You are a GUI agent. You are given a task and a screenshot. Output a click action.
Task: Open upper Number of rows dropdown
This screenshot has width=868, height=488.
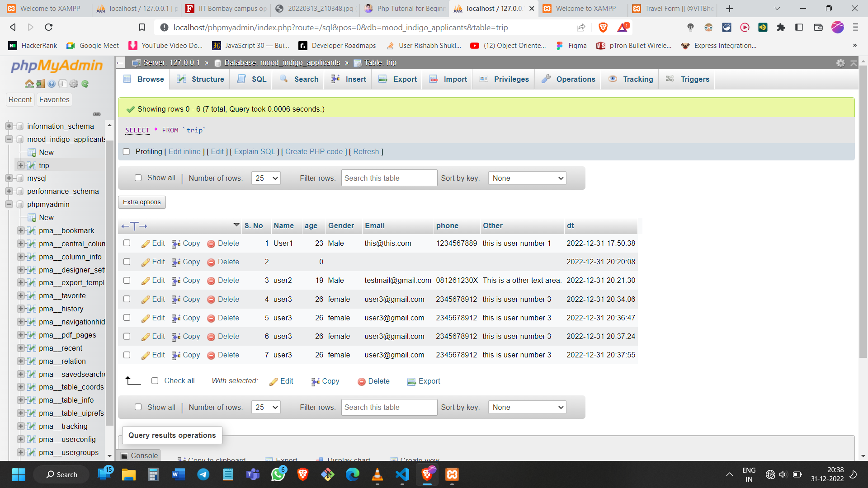coord(266,178)
